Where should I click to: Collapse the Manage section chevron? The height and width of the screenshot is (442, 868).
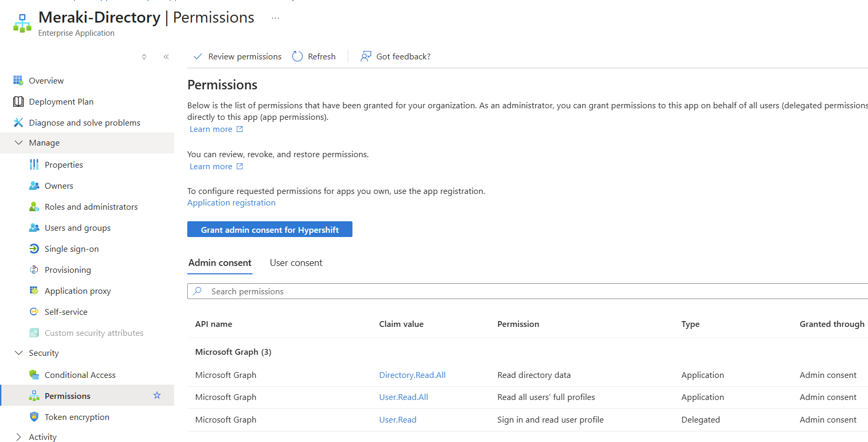19,142
